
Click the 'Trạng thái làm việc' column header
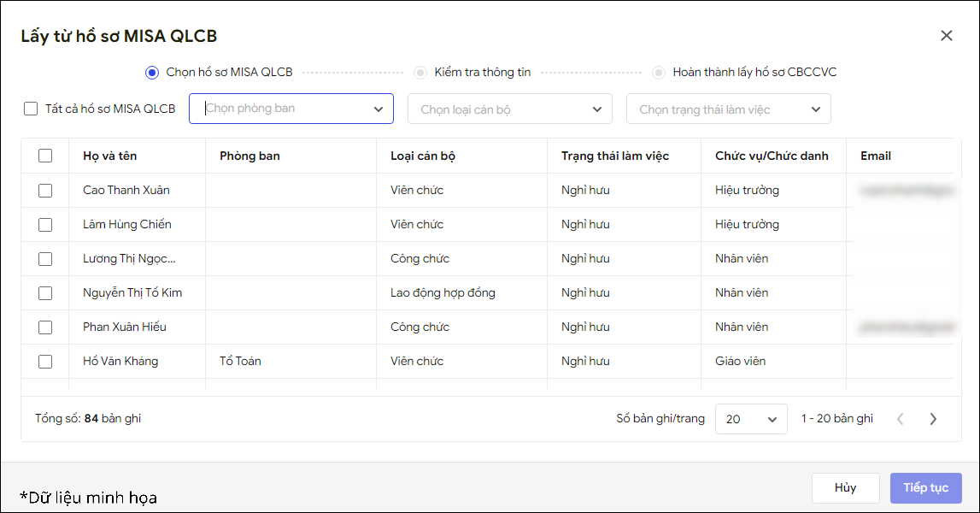(x=615, y=156)
